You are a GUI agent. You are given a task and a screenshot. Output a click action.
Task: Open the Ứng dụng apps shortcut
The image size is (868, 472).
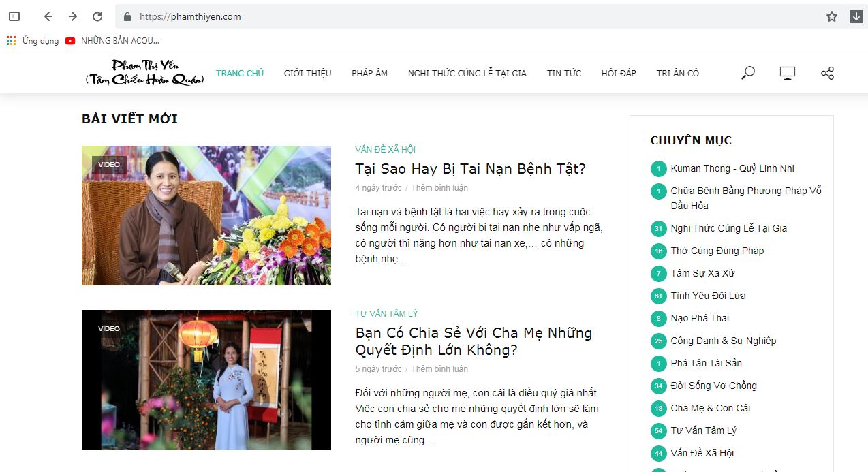[x=33, y=41]
